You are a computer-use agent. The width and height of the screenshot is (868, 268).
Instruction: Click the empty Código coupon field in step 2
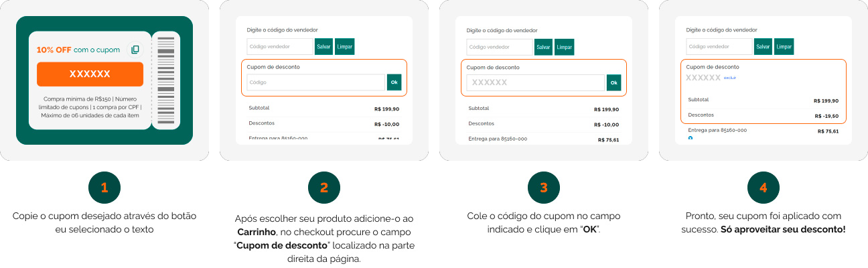[316, 82]
